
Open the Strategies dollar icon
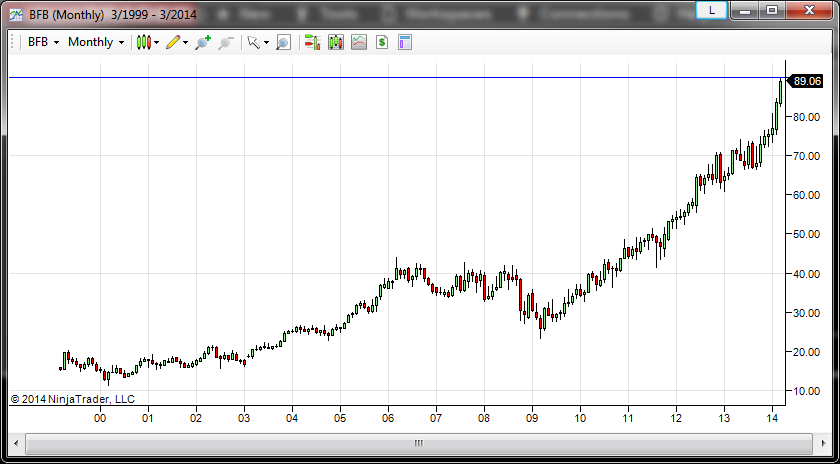pyautogui.click(x=381, y=42)
